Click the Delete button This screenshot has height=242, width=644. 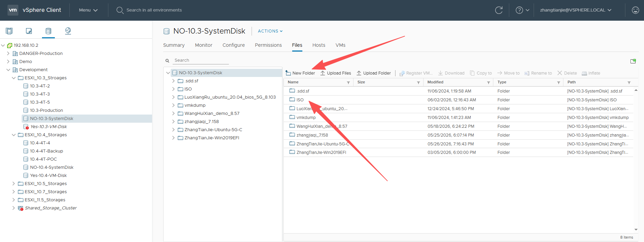(567, 73)
